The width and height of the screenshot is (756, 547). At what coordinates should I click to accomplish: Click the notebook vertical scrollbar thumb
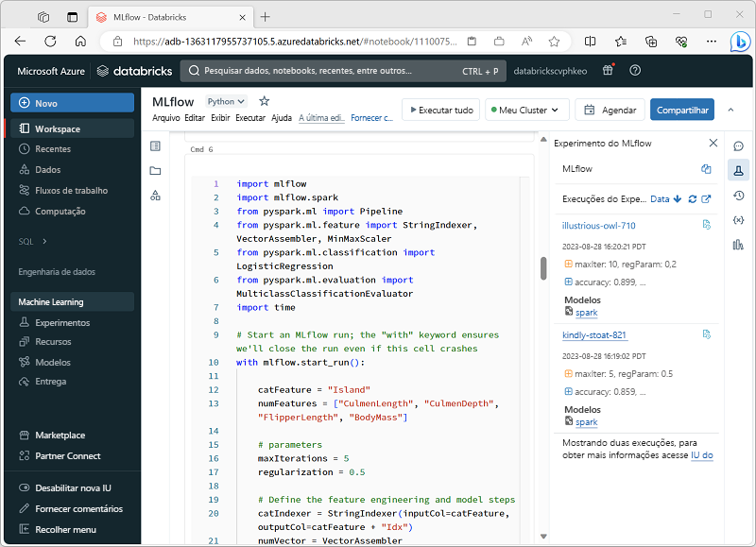coord(543,268)
